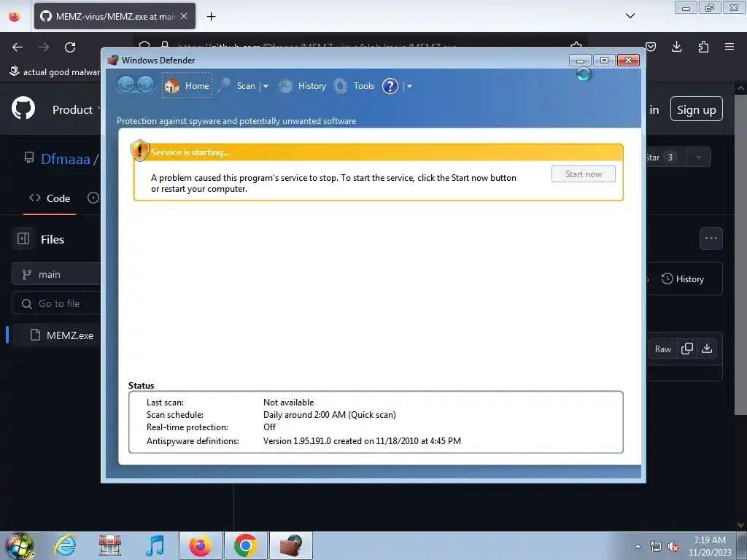This screenshot has height=560, width=747.
Task: Click Firefox back navigation arrow
Action: 18,47
